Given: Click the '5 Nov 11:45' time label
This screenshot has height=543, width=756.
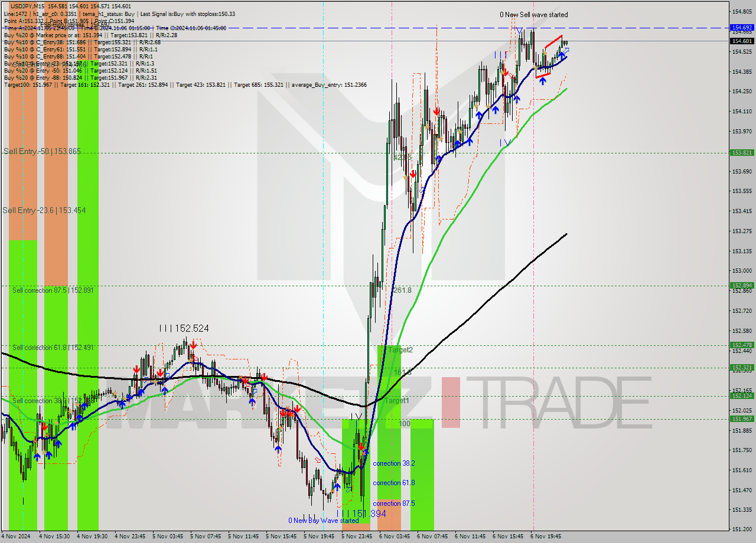Looking at the screenshot, I should click(243, 537).
